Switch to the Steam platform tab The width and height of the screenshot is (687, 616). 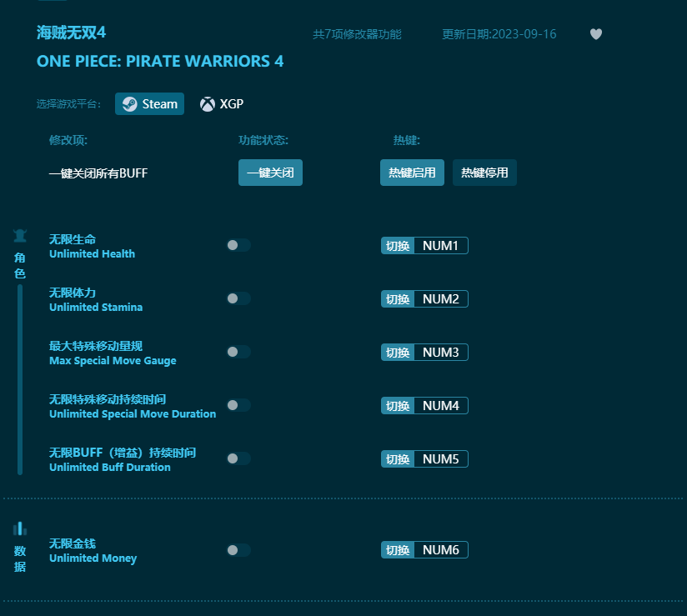point(149,103)
